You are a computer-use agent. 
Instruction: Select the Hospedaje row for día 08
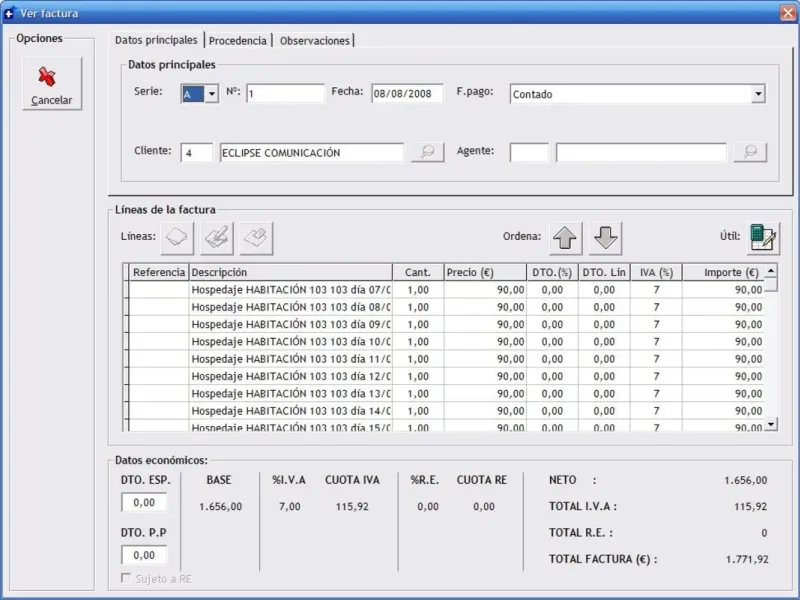click(x=446, y=307)
